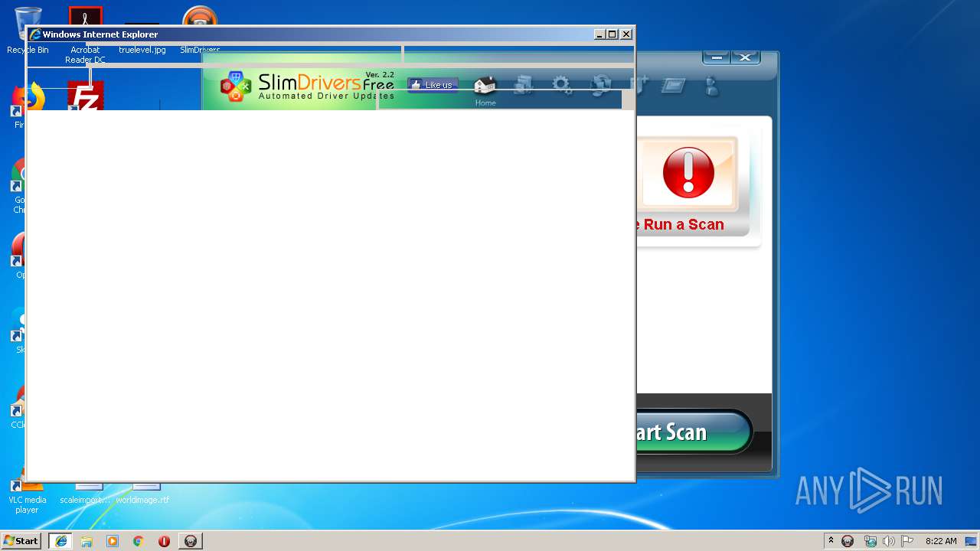Image resolution: width=980 pixels, height=551 pixels.
Task: Click the plus-marked icon in SlimDrivers toolbar
Action: tap(640, 85)
